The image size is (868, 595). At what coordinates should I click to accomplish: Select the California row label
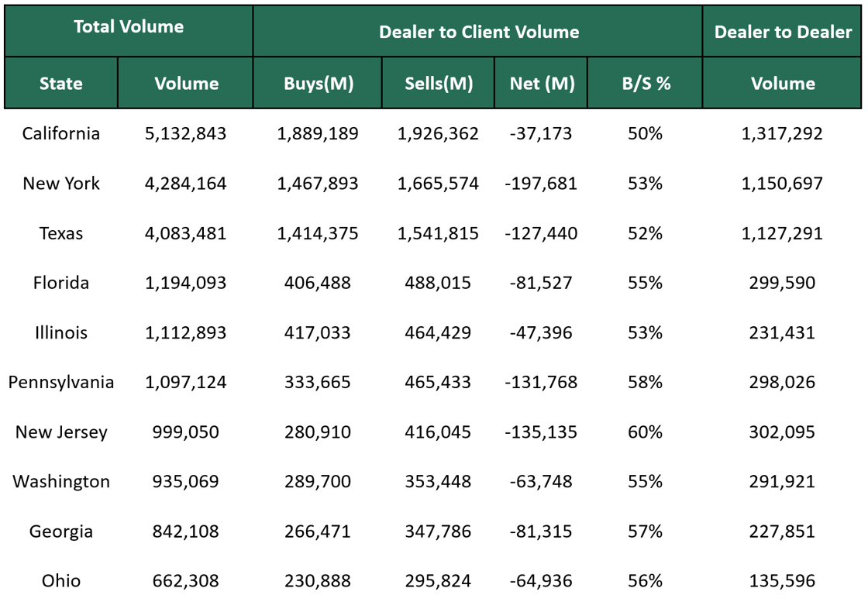(x=60, y=133)
